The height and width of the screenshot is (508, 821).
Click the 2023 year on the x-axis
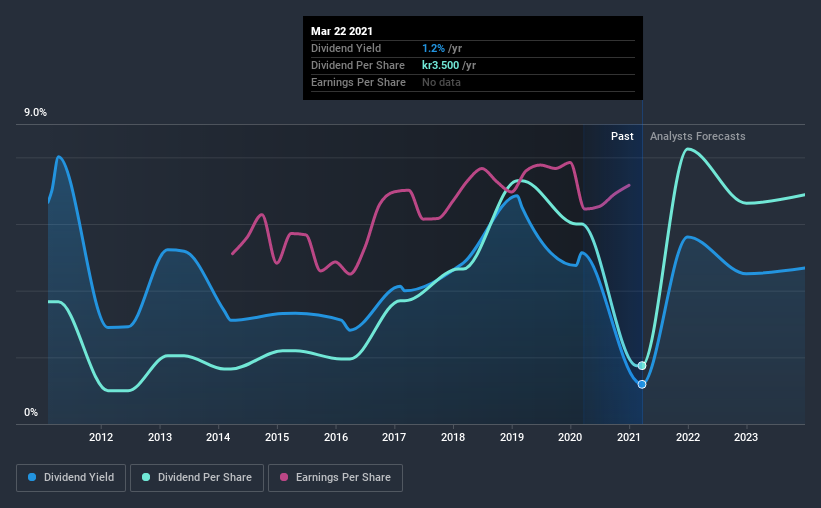point(746,437)
